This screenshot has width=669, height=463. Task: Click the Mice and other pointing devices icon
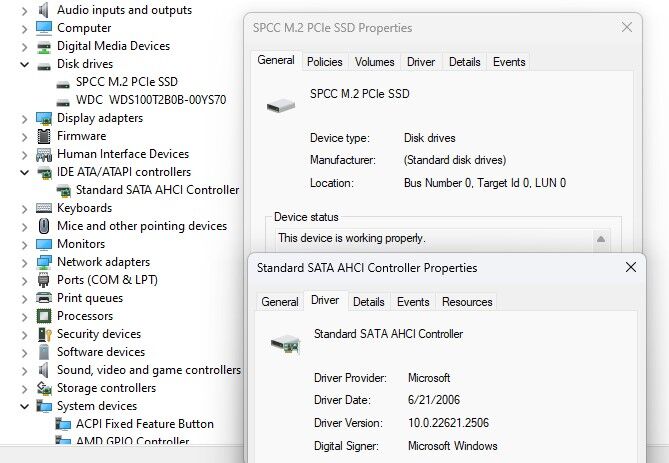tap(44, 226)
